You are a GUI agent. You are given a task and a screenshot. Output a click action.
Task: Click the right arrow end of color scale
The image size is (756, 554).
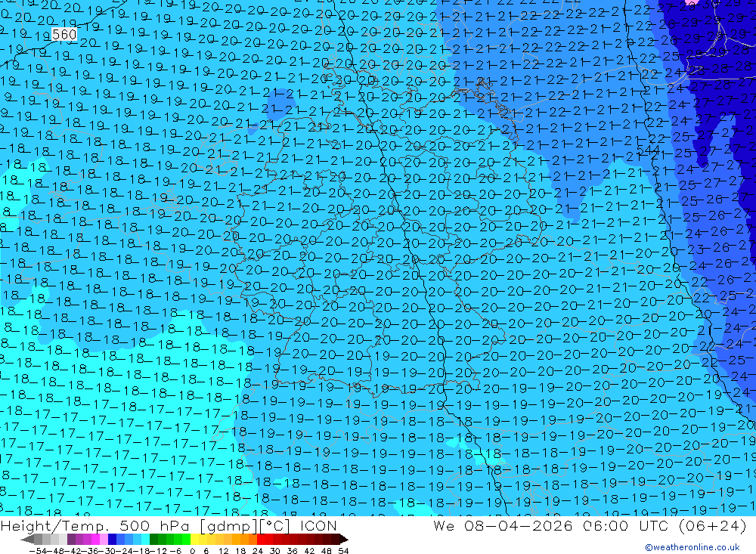click(344, 540)
